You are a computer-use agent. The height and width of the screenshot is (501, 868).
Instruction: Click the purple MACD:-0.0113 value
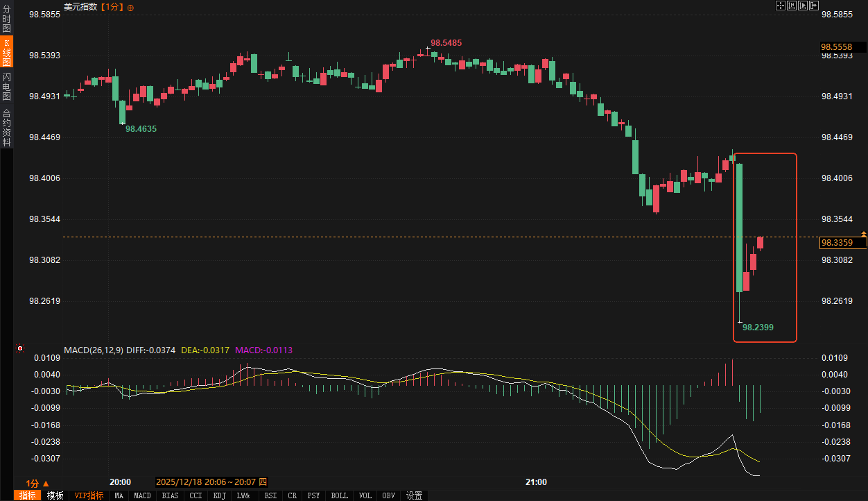click(264, 350)
